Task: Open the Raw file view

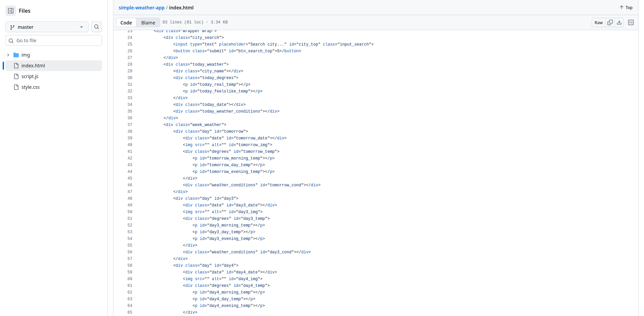Action: coord(598,22)
